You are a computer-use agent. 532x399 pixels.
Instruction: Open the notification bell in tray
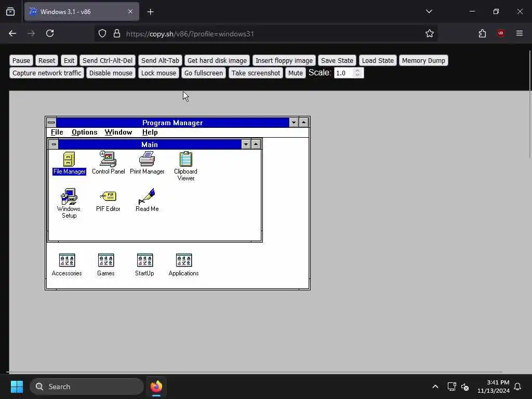517,387
